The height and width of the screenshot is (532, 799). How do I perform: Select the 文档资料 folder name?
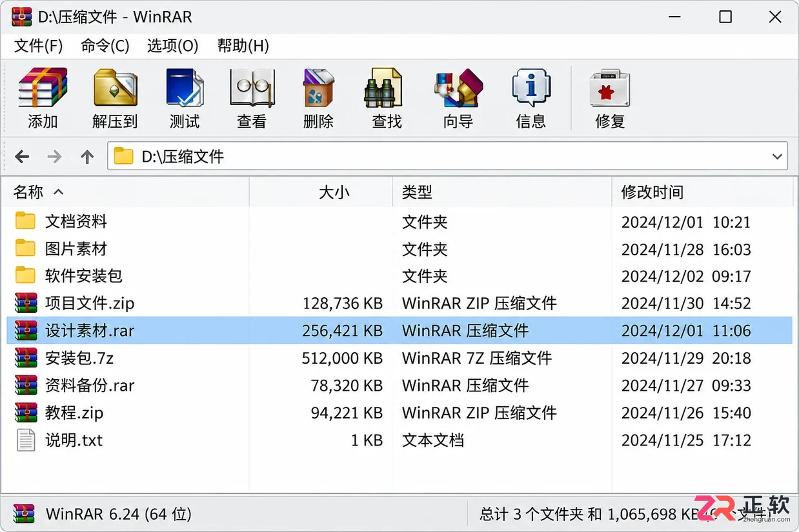pyautogui.click(x=76, y=221)
